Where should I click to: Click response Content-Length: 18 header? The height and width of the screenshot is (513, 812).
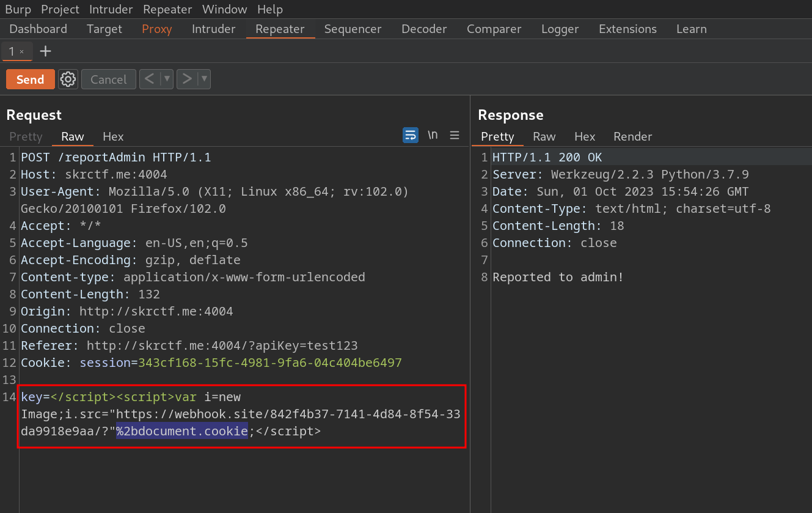(558, 226)
